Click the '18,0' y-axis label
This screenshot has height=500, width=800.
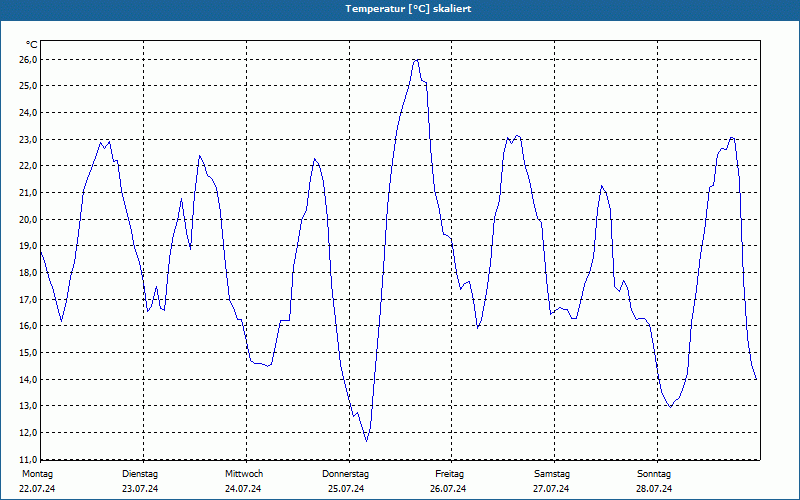(x=29, y=272)
